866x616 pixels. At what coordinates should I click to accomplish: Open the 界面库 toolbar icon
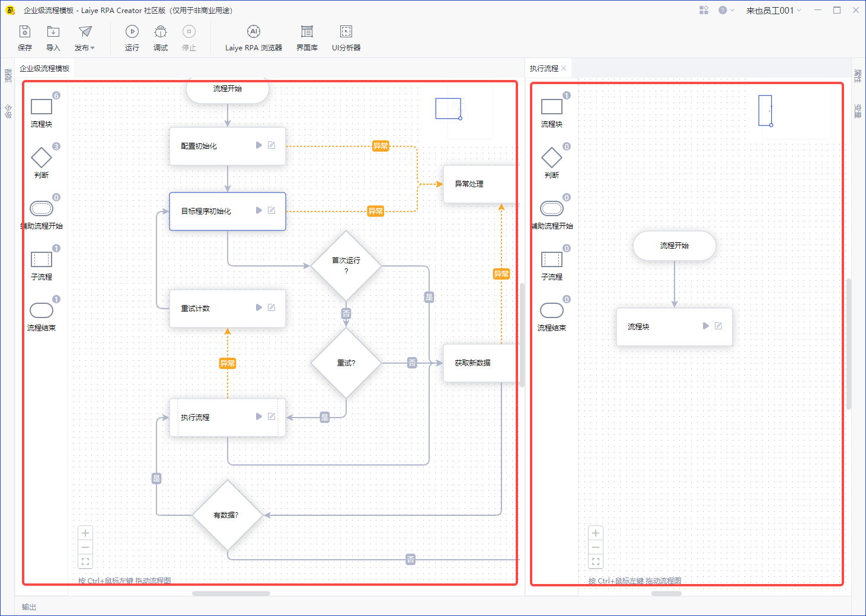click(x=307, y=32)
